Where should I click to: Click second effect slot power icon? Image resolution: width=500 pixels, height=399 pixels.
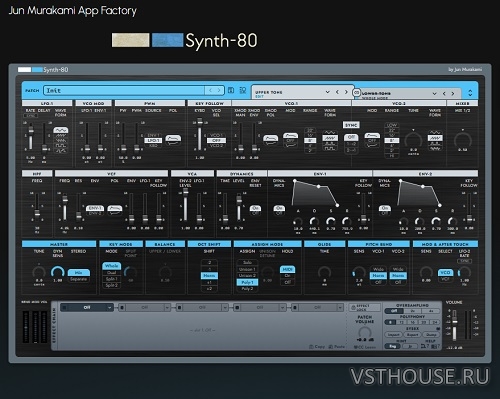(x=122, y=307)
